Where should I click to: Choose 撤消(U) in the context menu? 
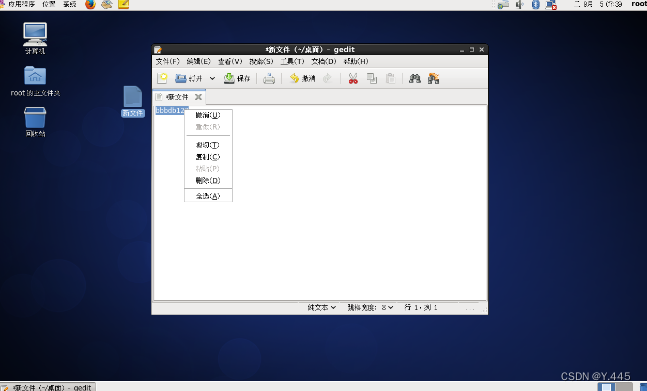click(208, 115)
